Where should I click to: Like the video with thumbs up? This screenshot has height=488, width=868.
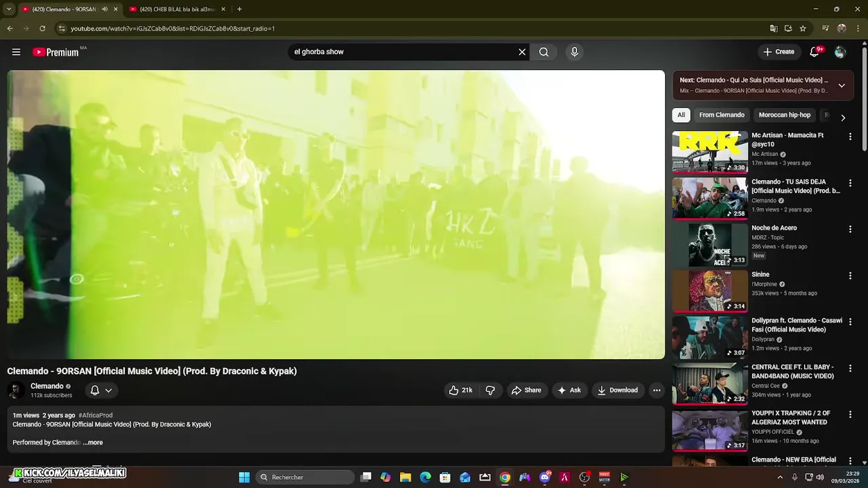coord(460,390)
